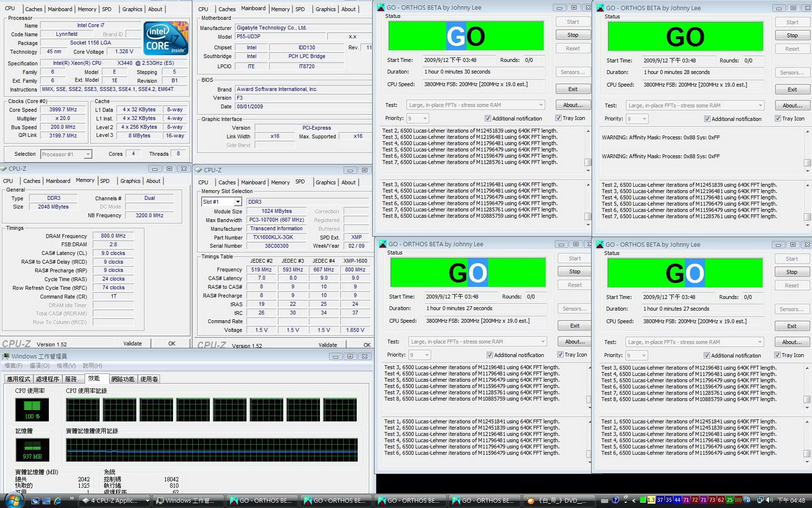
Task: Switch to Caches tab in top-left CPU-Z
Action: point(34,9)
